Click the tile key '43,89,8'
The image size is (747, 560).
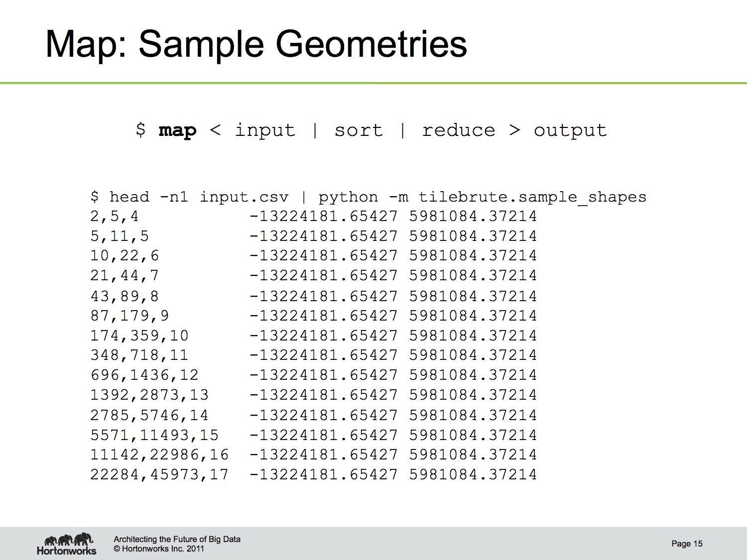pyautogui.click(x=124, y=297)
